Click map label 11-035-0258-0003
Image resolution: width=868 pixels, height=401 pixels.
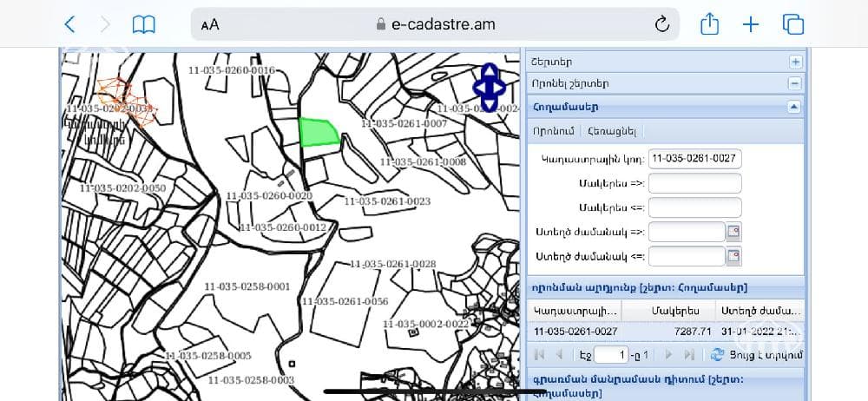coord(252,380)
